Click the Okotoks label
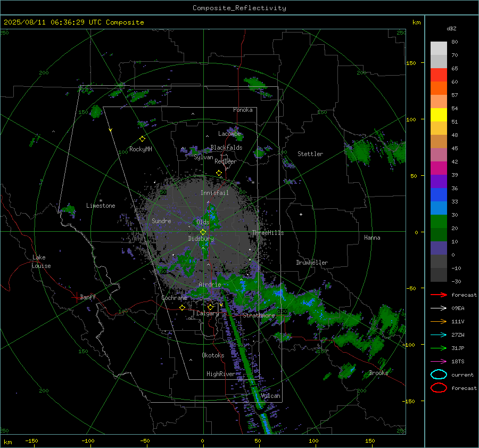 coord(213,355)
